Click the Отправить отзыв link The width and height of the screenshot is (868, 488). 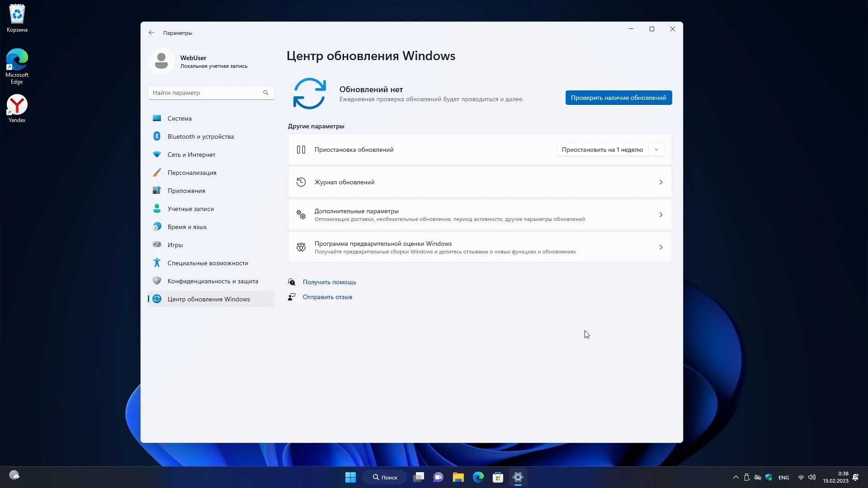click(327, 297)
